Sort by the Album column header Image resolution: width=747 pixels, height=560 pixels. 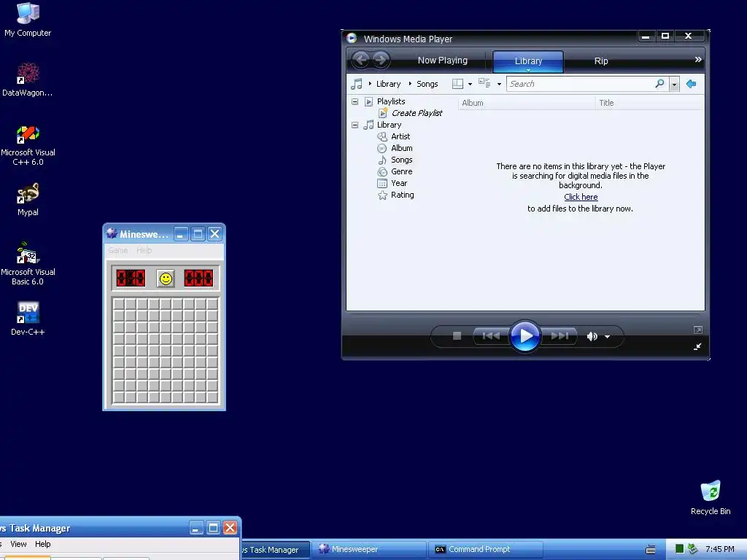[527, 103]
